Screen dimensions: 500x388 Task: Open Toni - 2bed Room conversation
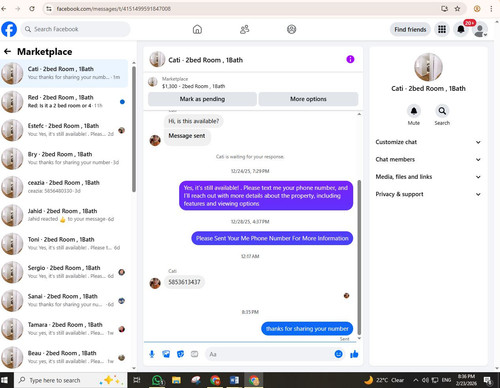[64, 244]
